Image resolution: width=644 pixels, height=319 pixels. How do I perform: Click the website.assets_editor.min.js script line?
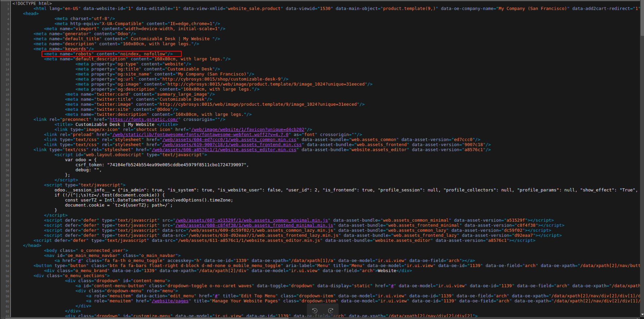284,241
